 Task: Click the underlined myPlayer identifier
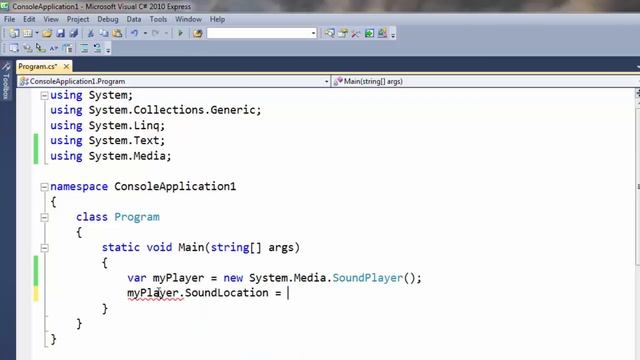click(153, 293)
